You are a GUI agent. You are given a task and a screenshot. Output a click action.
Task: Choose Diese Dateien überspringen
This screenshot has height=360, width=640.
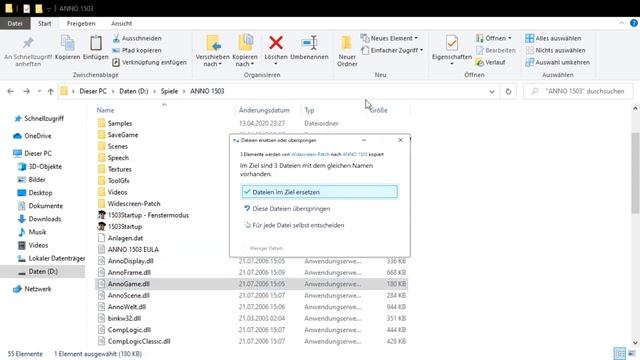(x=291, y=209)
